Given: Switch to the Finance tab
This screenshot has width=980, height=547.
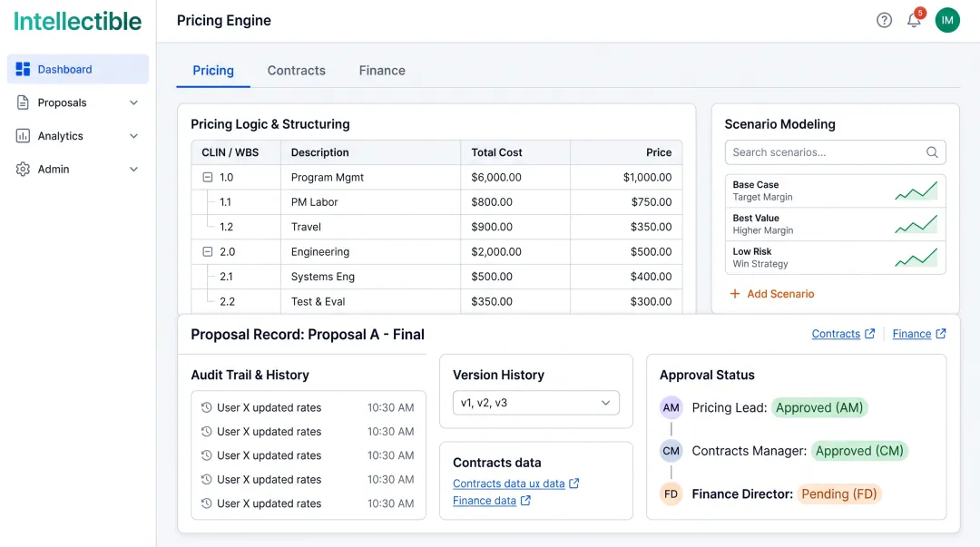Looking at the screenshot, I should (x=382, y=71).
